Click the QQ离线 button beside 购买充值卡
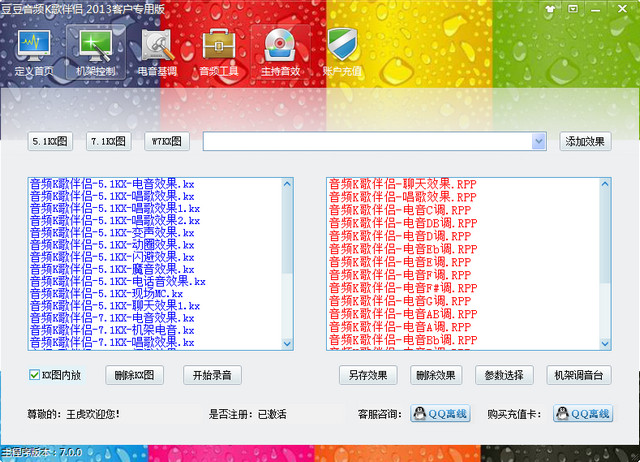The image size is (640, 462). tap(582, 414)
